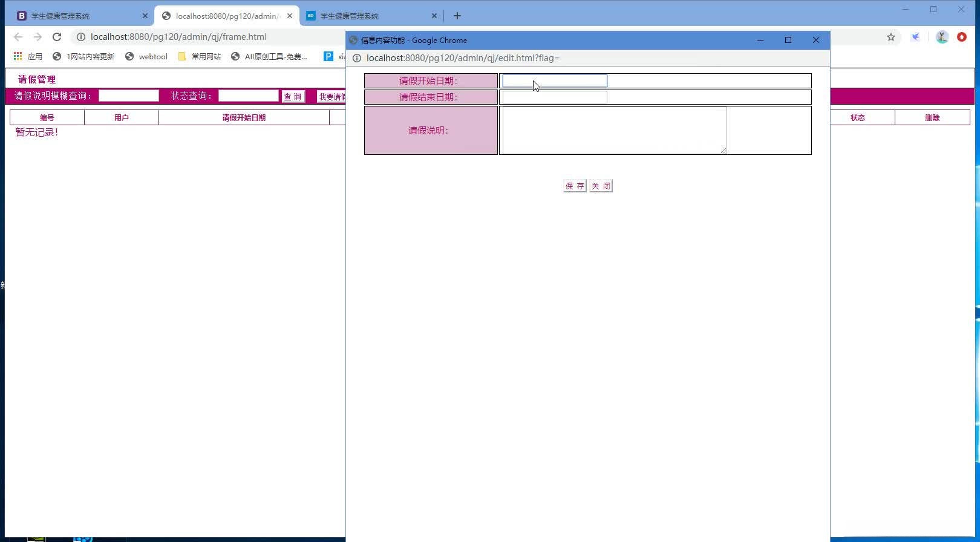Click the 查询 search button
The width and height of the screenshot is (980, 542).
tap(293, 97)
